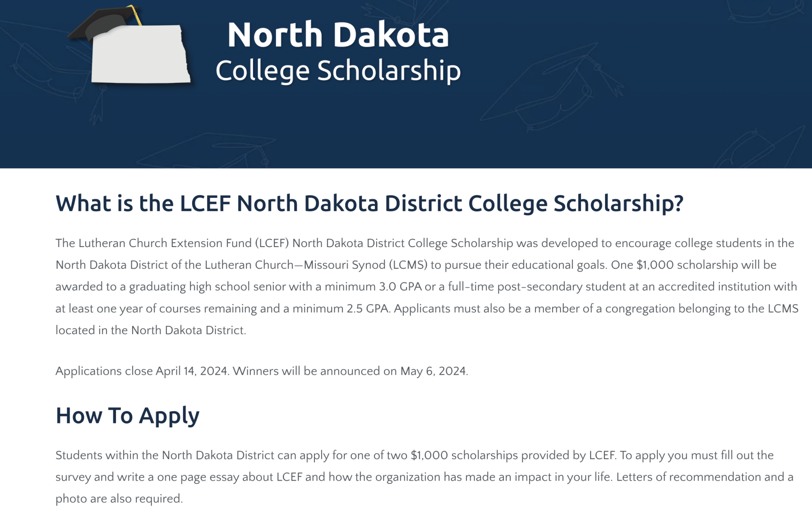Click the "College Scholarship" banner subtitle

338,71
